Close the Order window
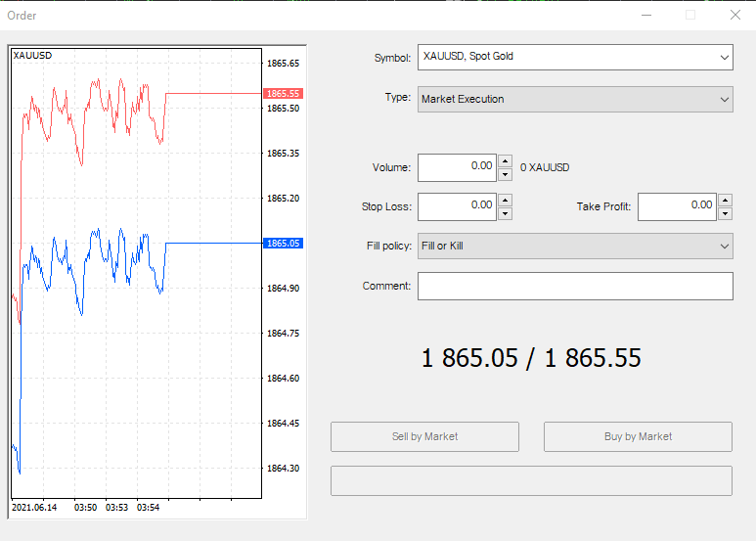This screenshot has height=541, width=756. pos(735,15)
